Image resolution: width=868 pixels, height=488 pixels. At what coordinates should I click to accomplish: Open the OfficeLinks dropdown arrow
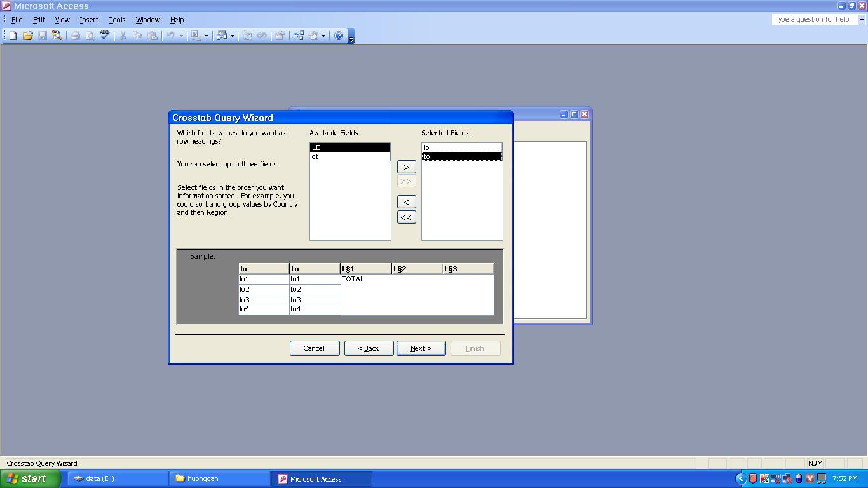207,36
